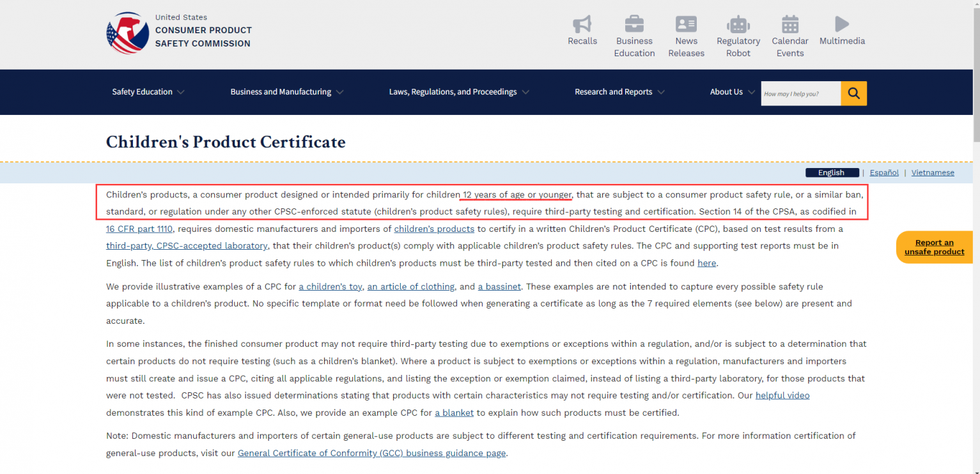Screen dimensions: 980x474
Task: Open the Business and Manufacturing menu
Action: [281, 92]
